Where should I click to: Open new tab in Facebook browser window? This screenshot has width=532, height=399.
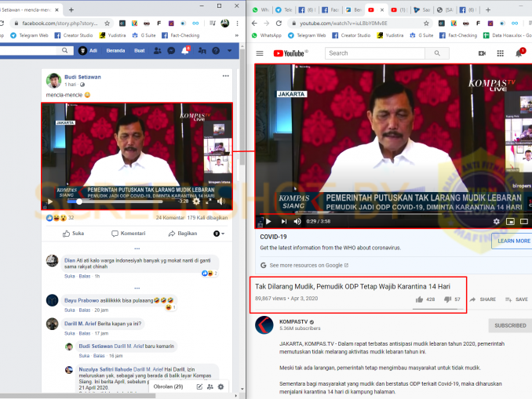71,10
